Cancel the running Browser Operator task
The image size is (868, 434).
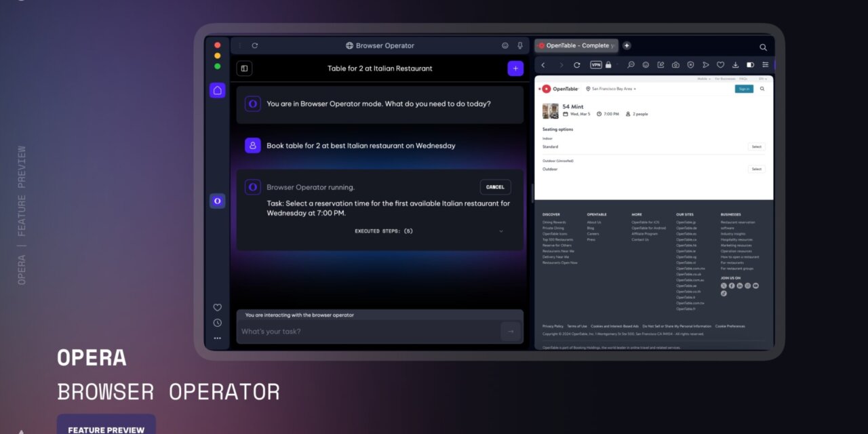coord(495,187)
